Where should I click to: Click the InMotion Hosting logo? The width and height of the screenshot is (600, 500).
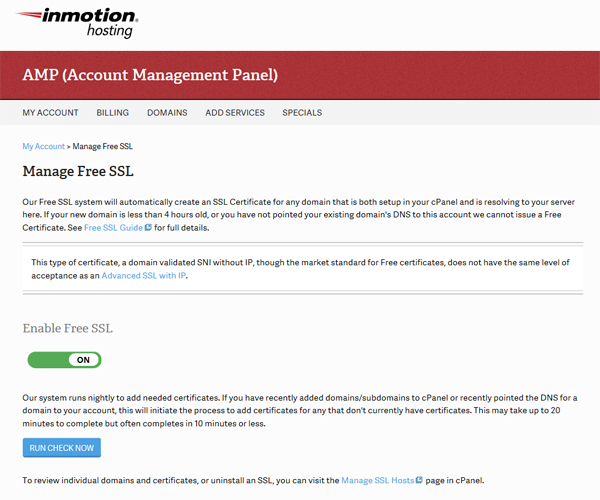[x=77, y=23]
